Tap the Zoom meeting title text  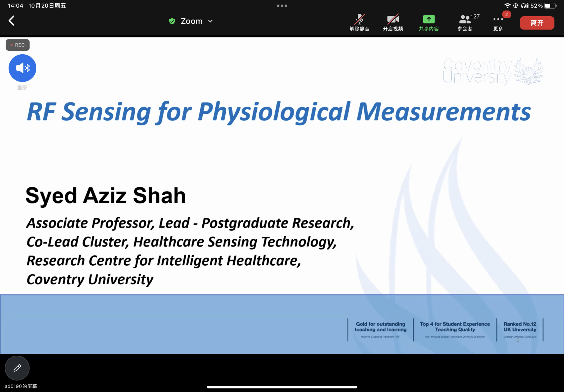(191, 21)
